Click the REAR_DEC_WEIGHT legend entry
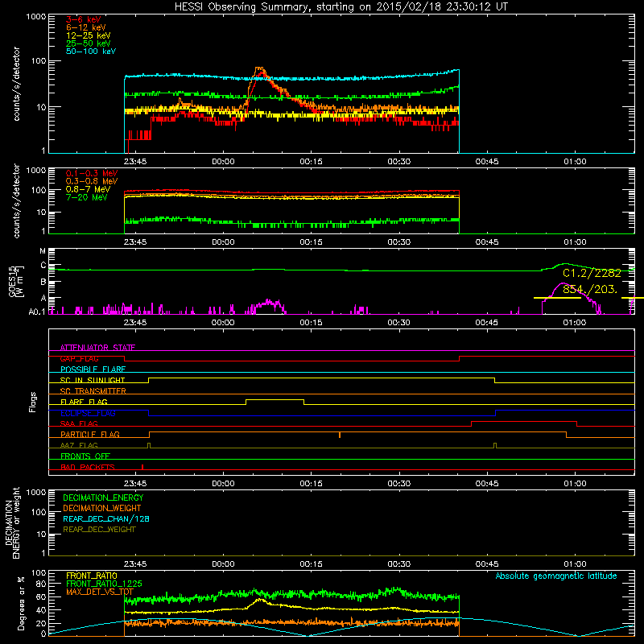Viewport: 644px width, 644px height. (x=99, y=530)
